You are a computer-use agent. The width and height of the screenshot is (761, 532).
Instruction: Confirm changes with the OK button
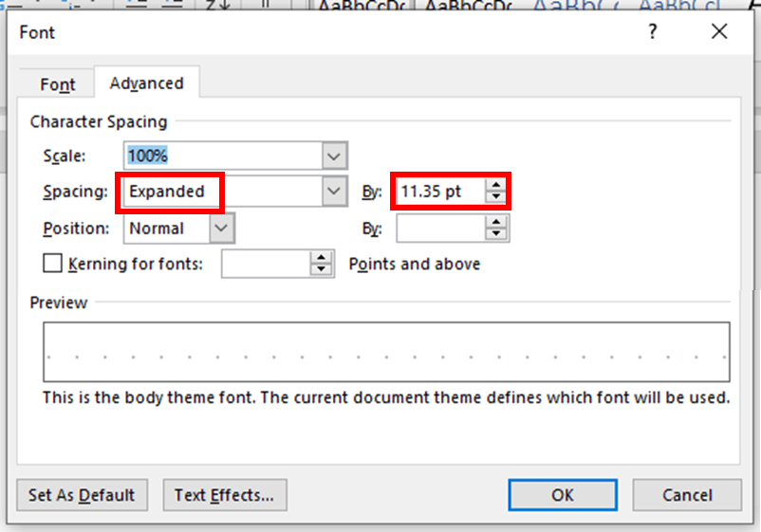coord(562,494)
